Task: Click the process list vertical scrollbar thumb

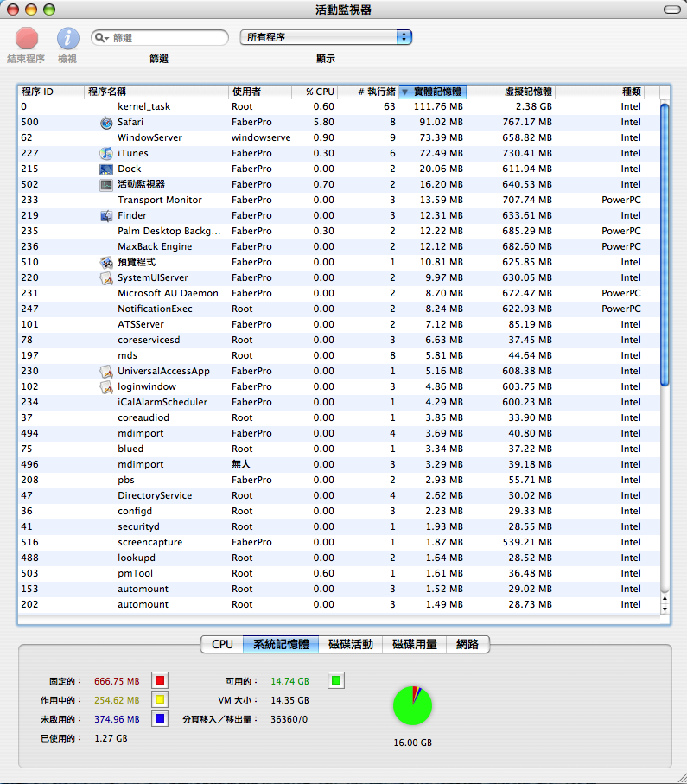Action: 665,245
